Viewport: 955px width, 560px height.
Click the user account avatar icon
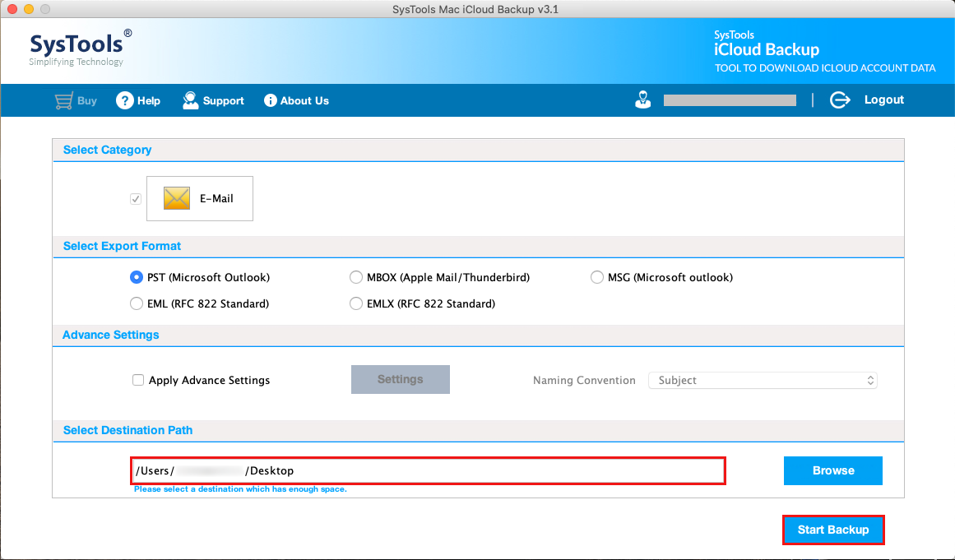(x=643, y=100)
